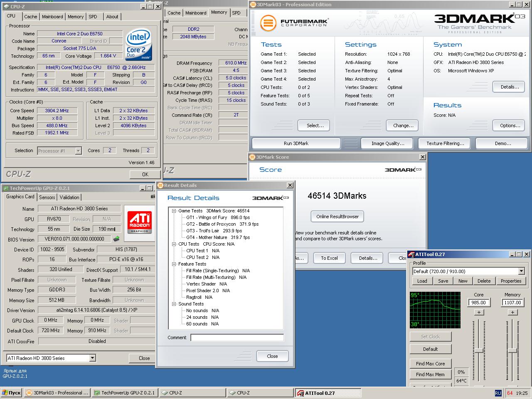Image resolution: width=532 pixels, height=399 pixels.
Task: Click To Excel in the score window
Action: [x=329, y=258]
